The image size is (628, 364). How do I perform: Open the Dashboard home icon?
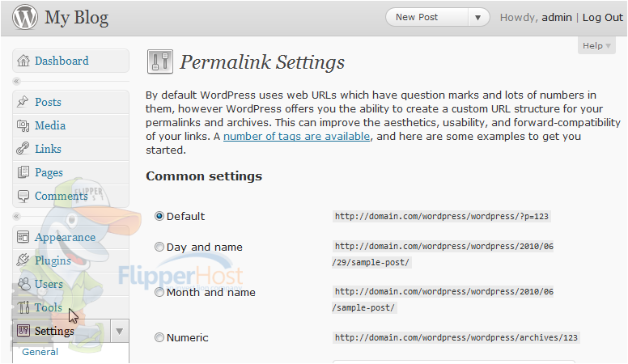click(23, 61)
